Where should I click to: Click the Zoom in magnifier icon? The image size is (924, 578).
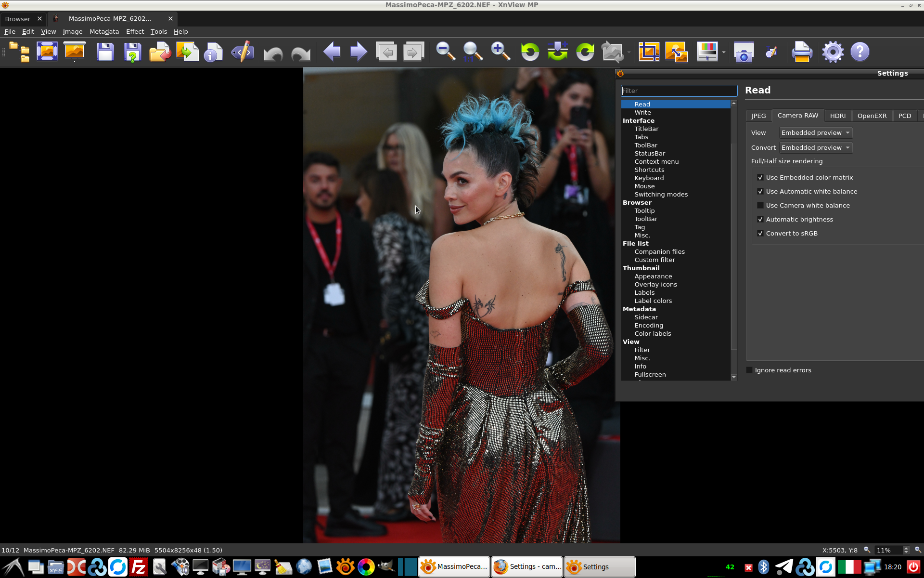pos(500,52)
